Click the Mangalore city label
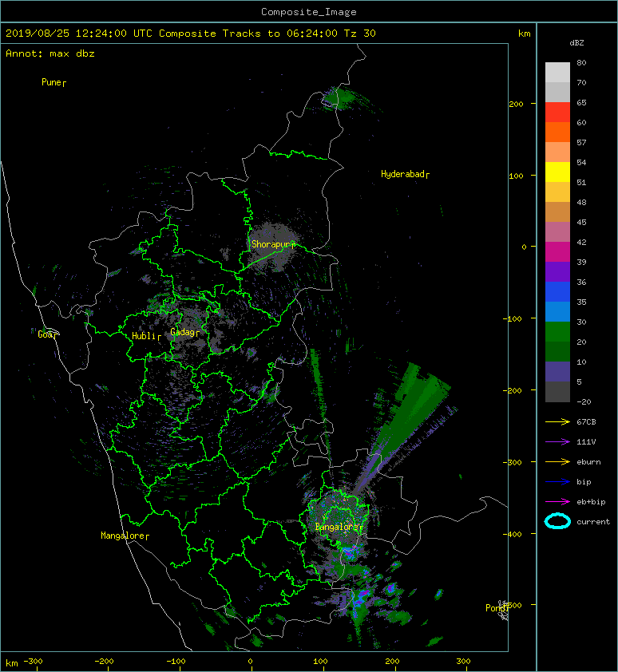This screenshot has height=672, width=618. click(123, 536)
